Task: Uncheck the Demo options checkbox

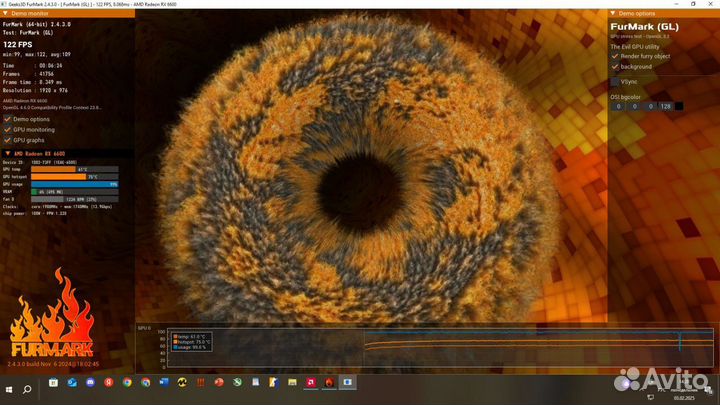Action: tap(7, 118)
